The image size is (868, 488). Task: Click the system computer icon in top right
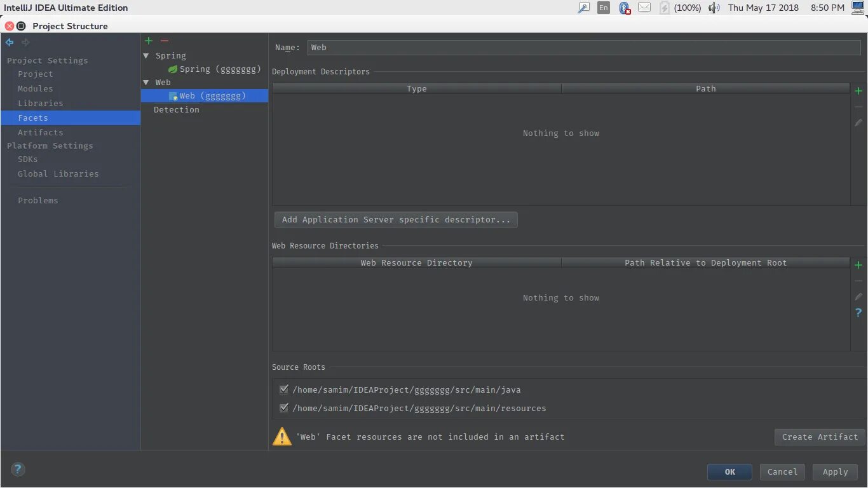pyautogui.click(x=858, y=8)
